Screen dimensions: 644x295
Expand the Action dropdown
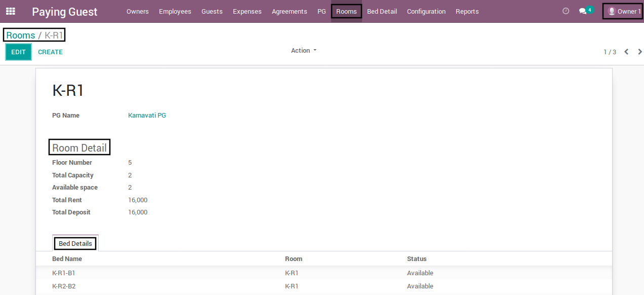[304, 51]
